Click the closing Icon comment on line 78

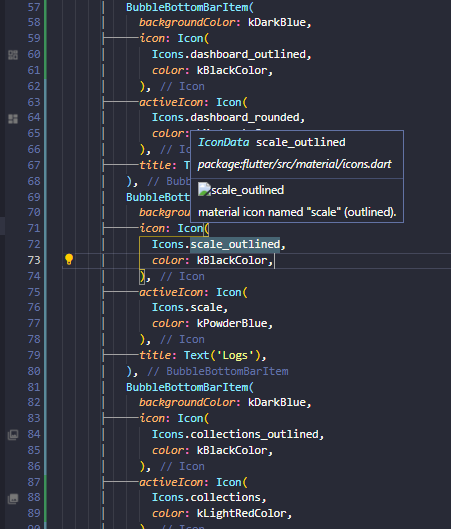pos(182,339)
